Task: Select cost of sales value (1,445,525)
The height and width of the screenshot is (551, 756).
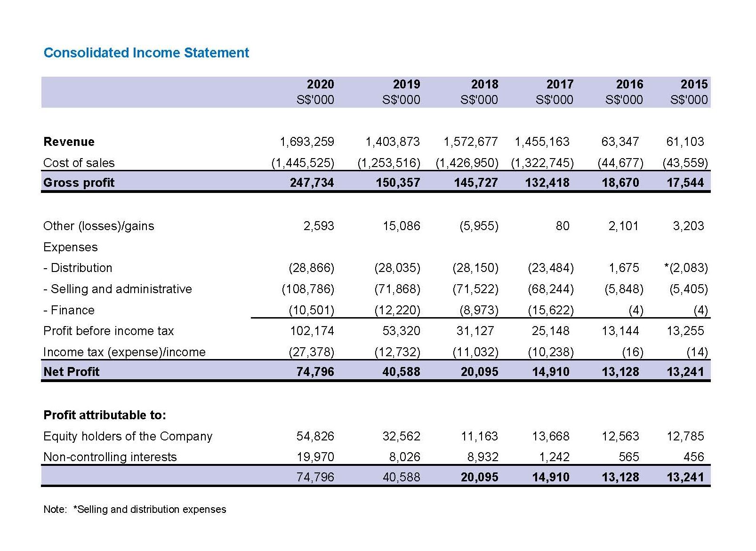Action: coord(303,163)
